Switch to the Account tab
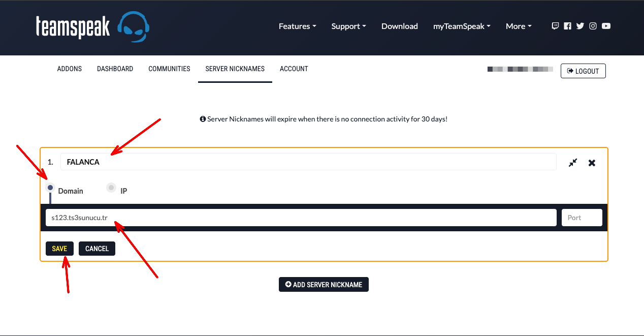Image resolution: width=644 pixels, height=336 pixels. (x=294, y=69)
